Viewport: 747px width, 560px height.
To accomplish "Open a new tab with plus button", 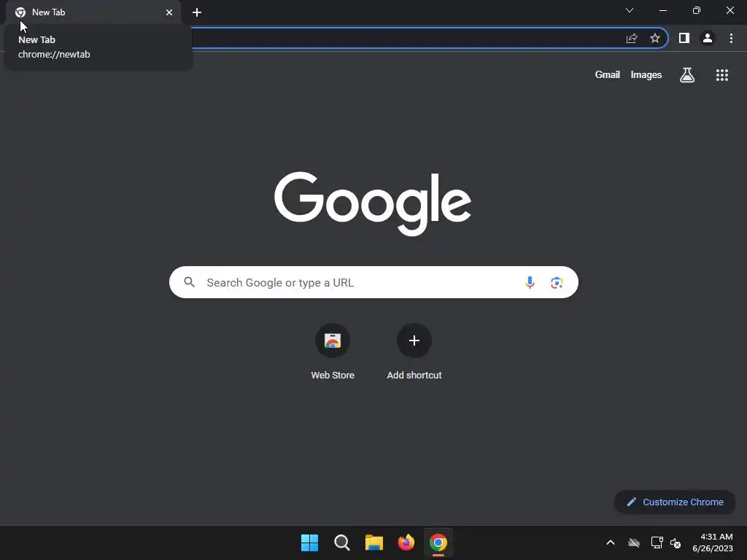I will click(x=197, y=12).
